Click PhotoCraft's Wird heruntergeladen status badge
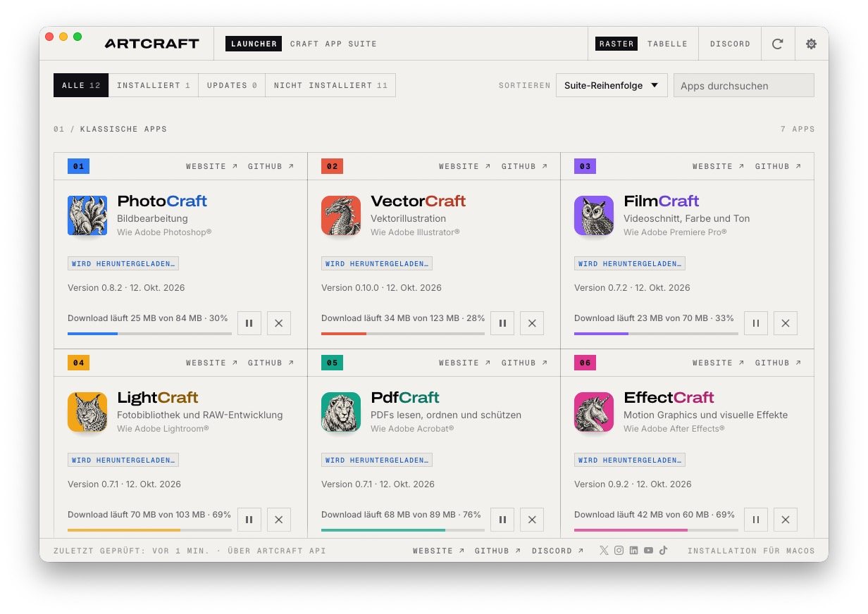The width and height of the screenshot is (868, 614). (x=123, y=263)
